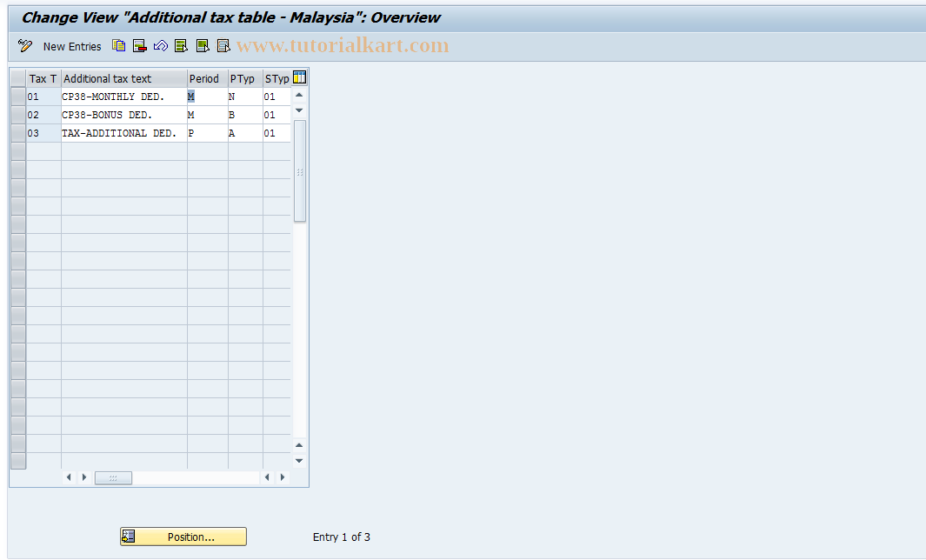Click the right-side horizontal scroll right arrow
This screenshot has width=926, height=560.
[x=283, y=477]
